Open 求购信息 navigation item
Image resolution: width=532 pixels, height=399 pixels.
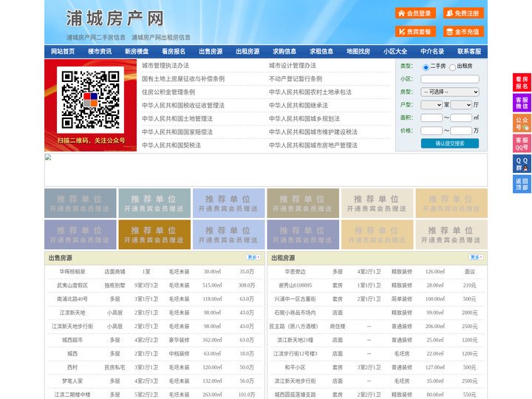(284, 52)
